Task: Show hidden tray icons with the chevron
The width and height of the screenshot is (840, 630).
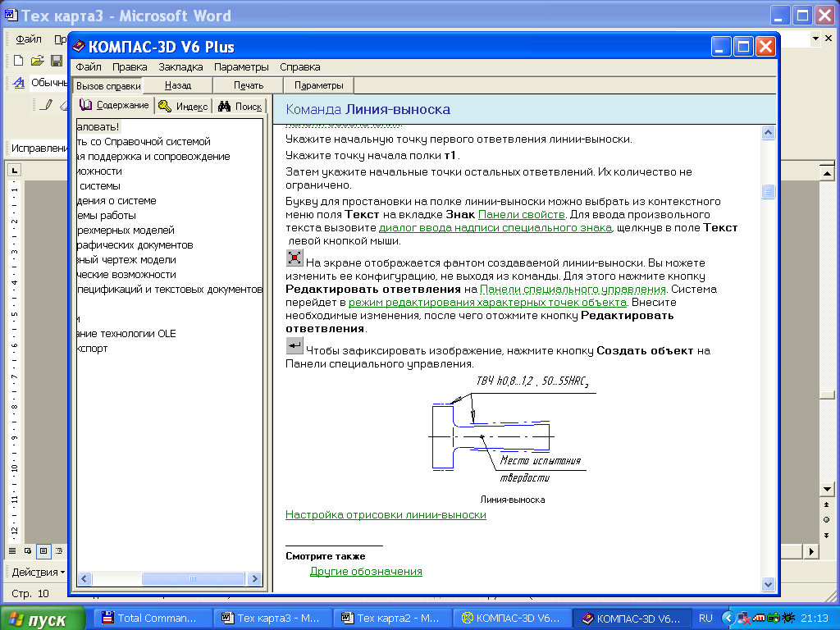Action: coord(728,618)
